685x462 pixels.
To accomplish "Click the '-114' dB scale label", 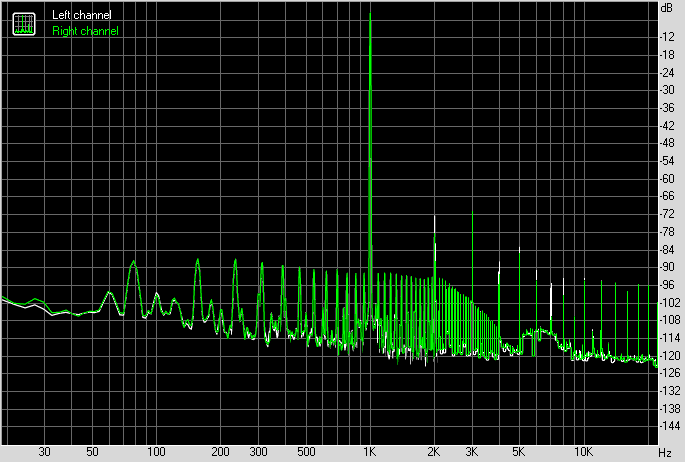I will tap(669, 338).
